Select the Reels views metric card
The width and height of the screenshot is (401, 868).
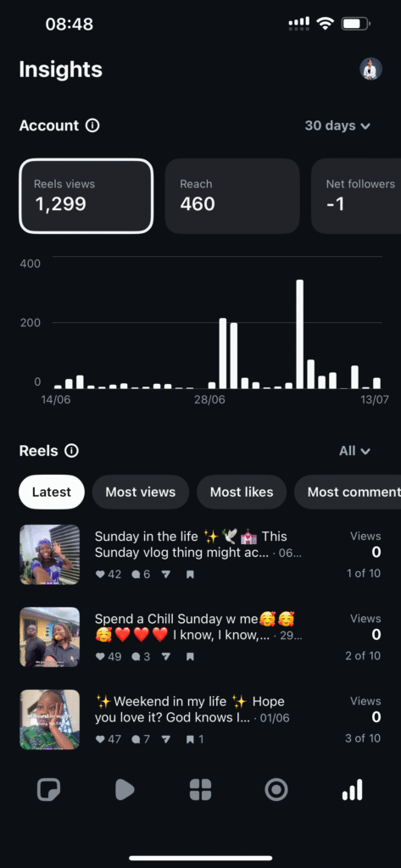86,196
